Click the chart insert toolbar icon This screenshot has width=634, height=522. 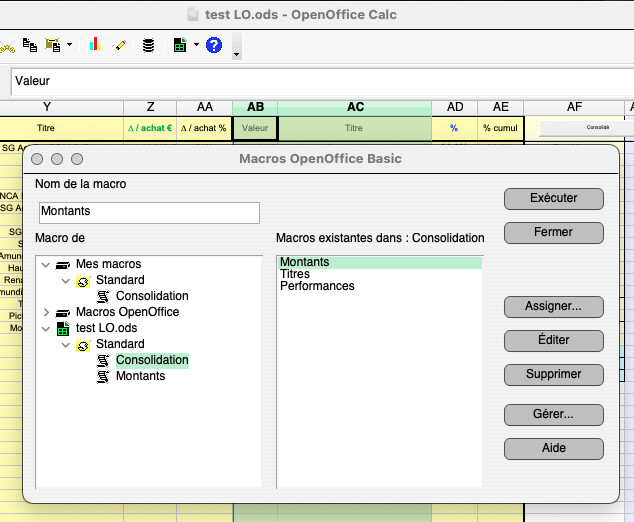pyautogui.click(x=95, y=44)
